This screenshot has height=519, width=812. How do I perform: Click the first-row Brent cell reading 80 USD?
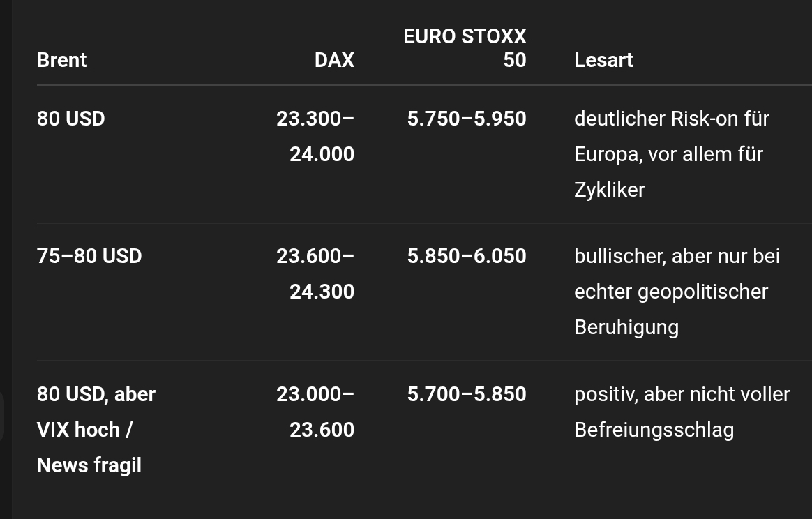pos(70,119)
